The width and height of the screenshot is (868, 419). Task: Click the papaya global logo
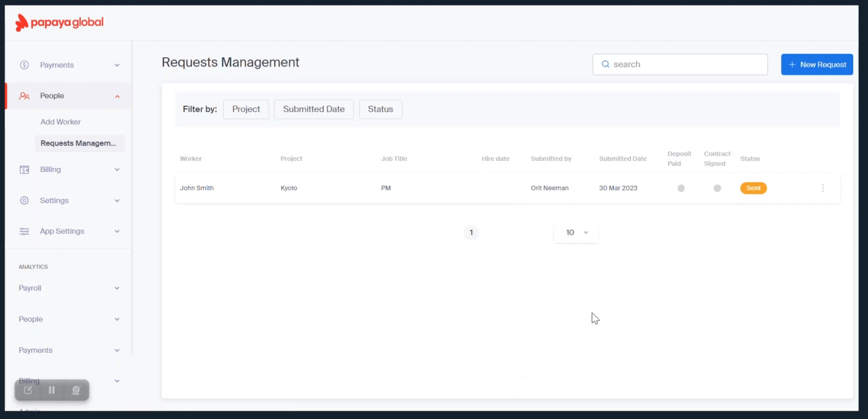[59, 23]
